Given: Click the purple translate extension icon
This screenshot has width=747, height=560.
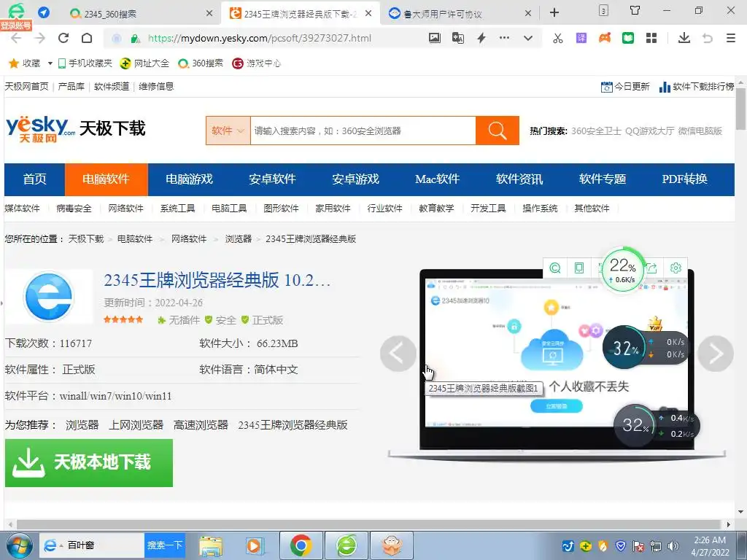Looking at the screenshot, I should coord(581,38).
